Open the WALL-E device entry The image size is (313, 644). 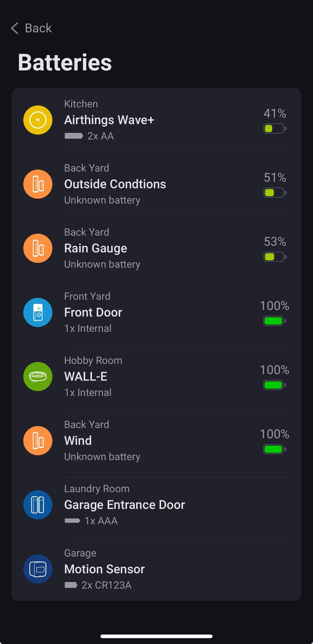(86, 377)
